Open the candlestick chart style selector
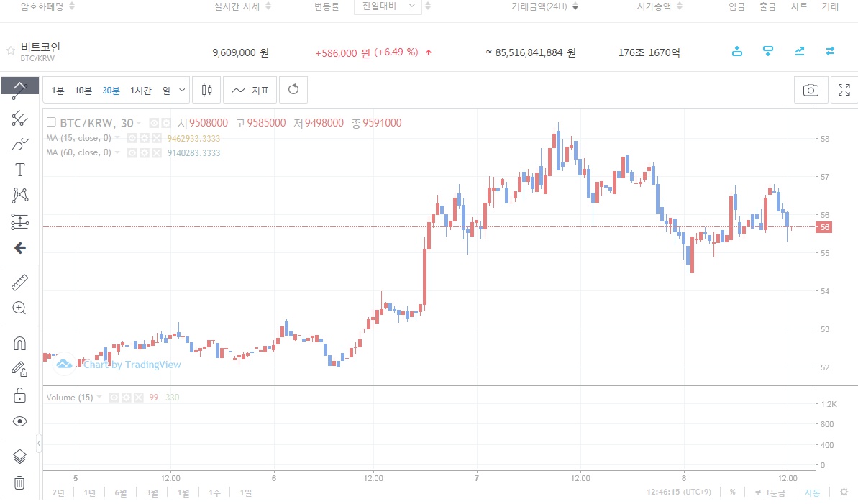 [x=207, y=90]
